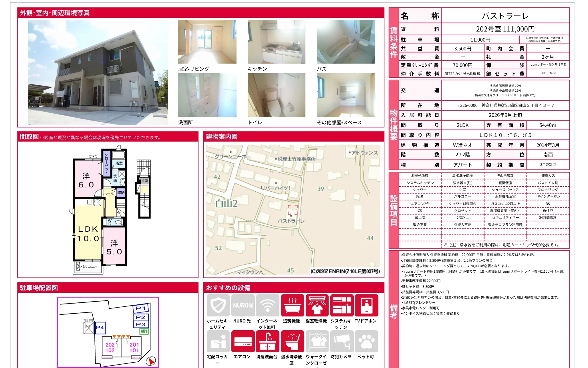Click the 24時間管理 equipment cell
The image size is (588, 368).
[x=548, y=218]
